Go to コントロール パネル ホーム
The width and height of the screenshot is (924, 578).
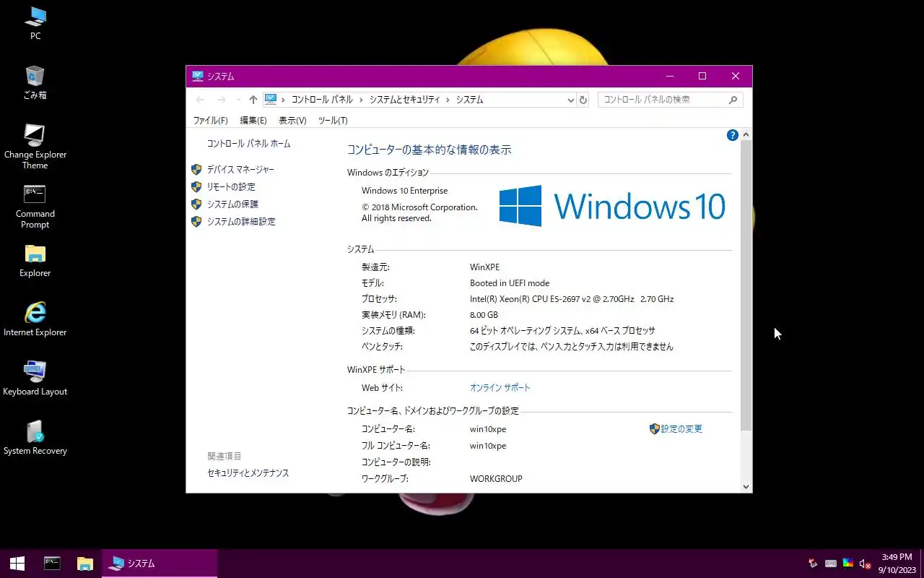click(248, 144)
